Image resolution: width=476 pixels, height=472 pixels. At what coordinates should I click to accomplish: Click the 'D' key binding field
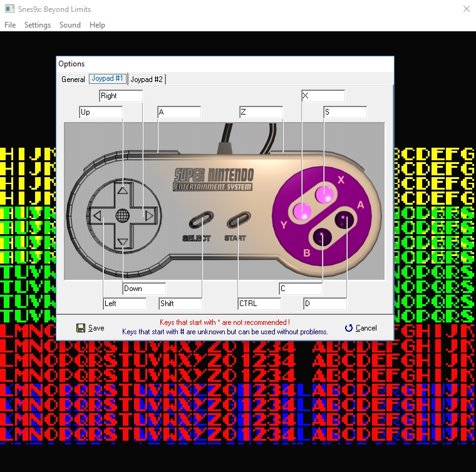click(325, 304)
